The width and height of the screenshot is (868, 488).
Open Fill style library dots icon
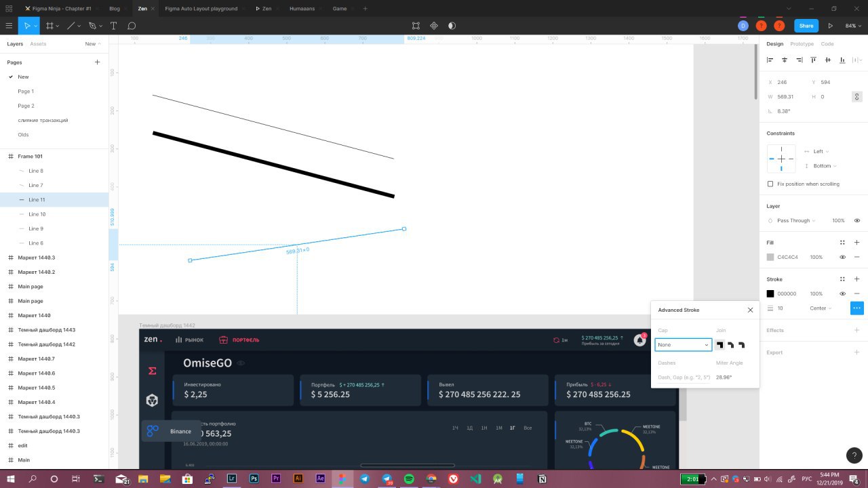coord(842,243)
